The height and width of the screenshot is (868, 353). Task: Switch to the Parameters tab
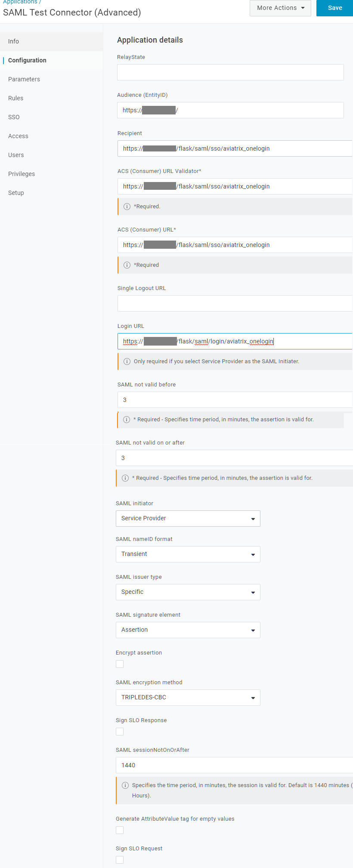point(24,79)
